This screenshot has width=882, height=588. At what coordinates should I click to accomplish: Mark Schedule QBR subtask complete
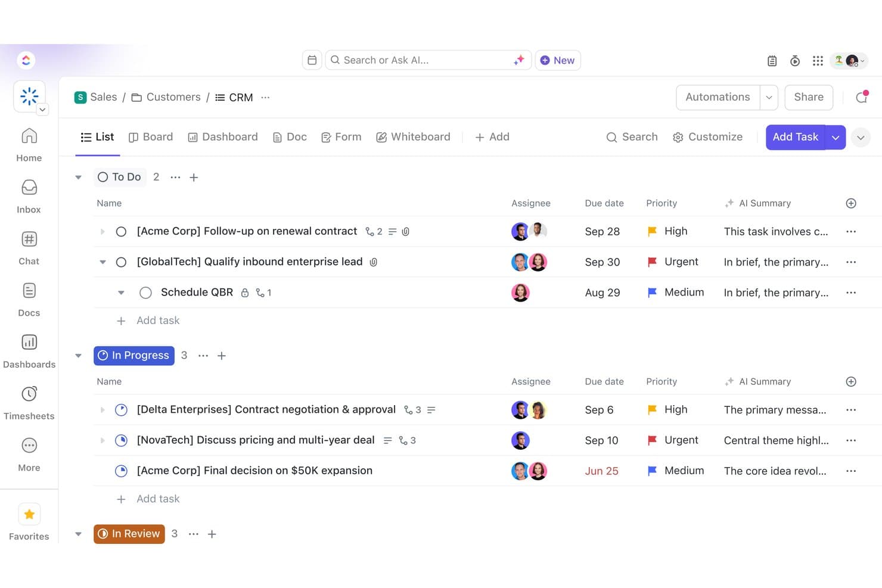tap(145, 293)
